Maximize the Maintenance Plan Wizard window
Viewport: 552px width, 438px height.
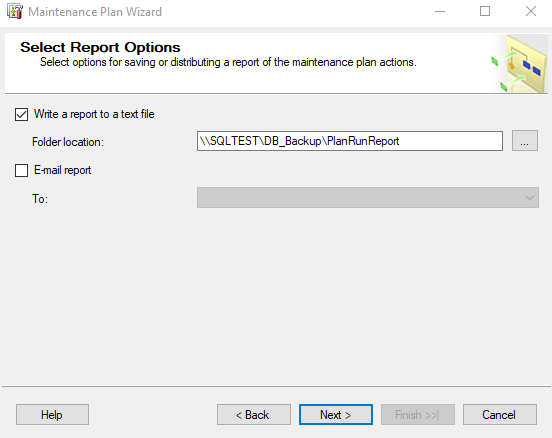485,12
